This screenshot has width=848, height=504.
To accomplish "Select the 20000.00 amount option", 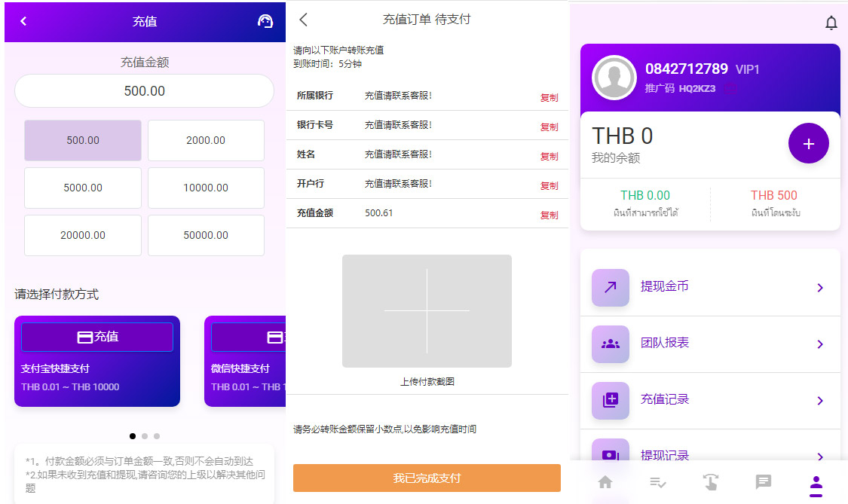I will pyautogui.click(x=83, y=235).
